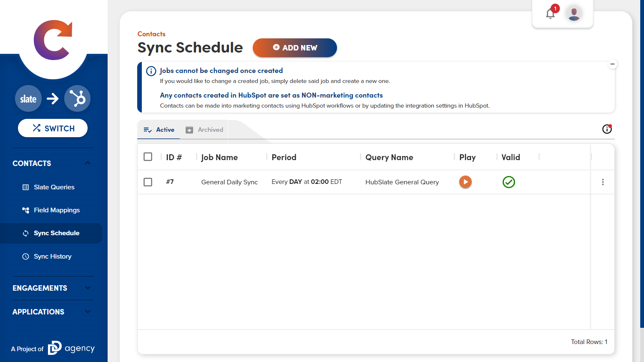Collapse the Contacts sidebar section
Screen dimensions: 644x362
pyautogui.click(x=88, y=163)
